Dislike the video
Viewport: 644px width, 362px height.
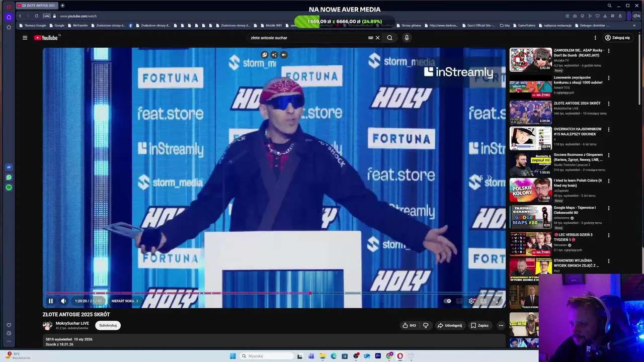click(x=426, y=325)
